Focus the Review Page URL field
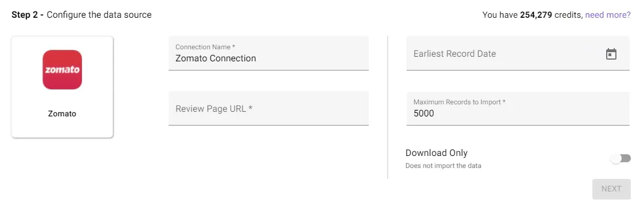Viewport: 644px width, 211px height. [x=268, y=108]
